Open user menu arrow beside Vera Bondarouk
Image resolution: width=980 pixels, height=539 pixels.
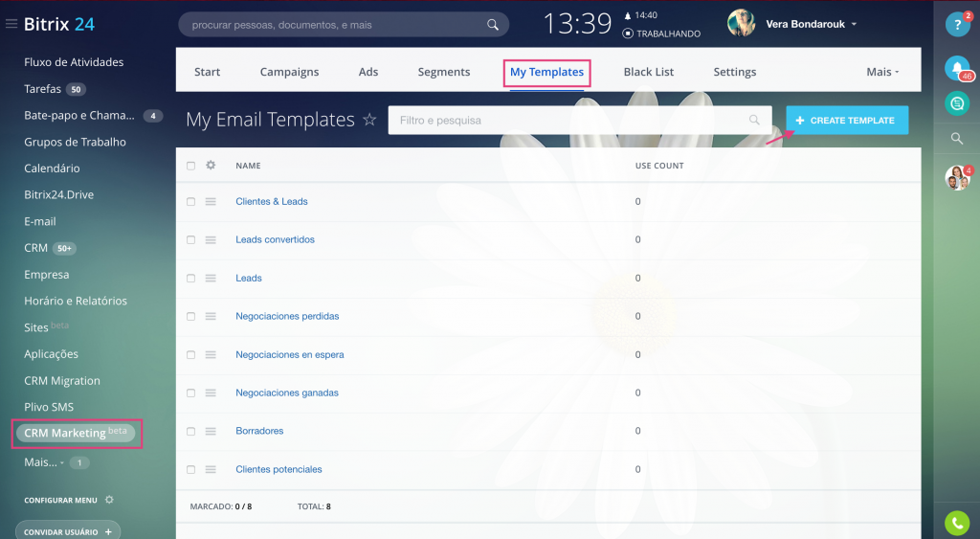(x=854, y=24)
